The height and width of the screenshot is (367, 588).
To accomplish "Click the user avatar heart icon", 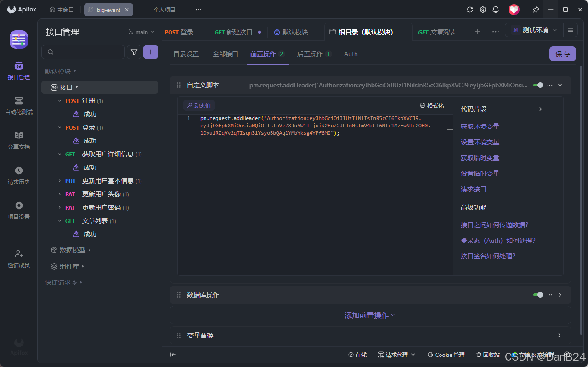I will [x=514, y=10].
